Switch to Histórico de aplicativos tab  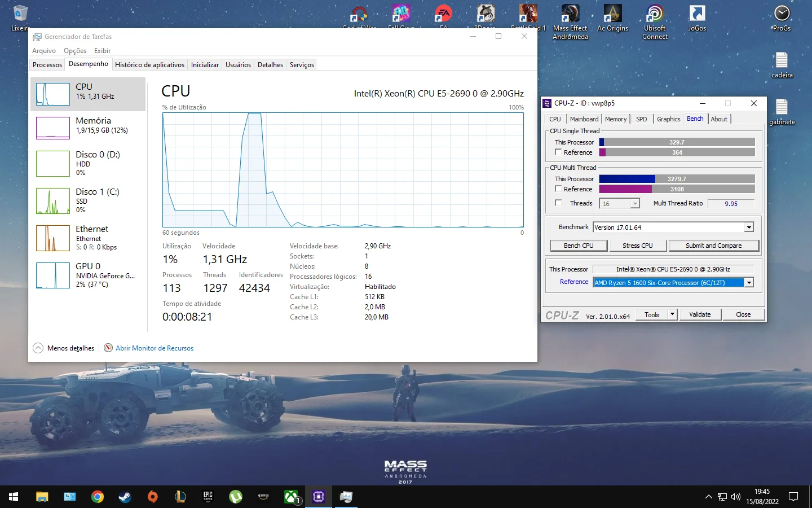pyautogui.click(x=149, y=65)
